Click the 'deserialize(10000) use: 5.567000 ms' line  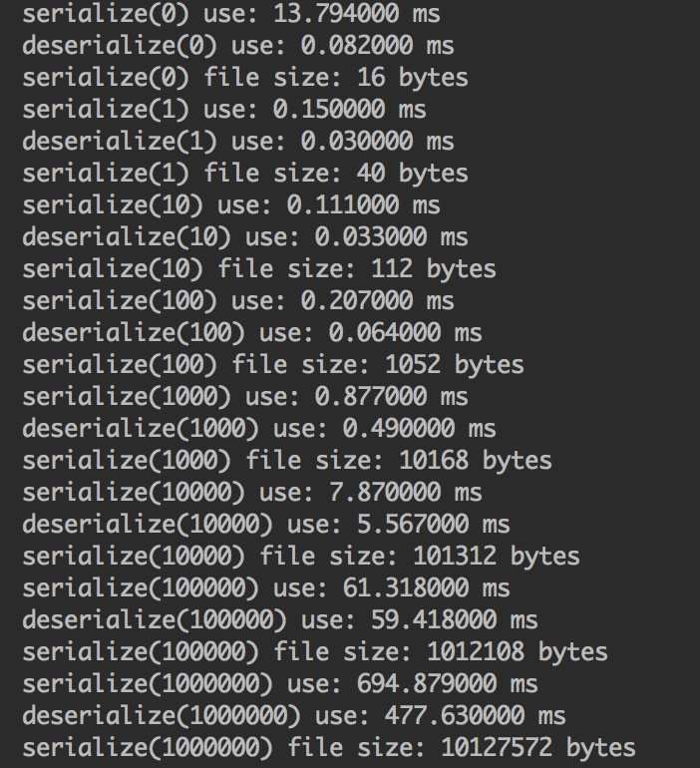[265, 525]
